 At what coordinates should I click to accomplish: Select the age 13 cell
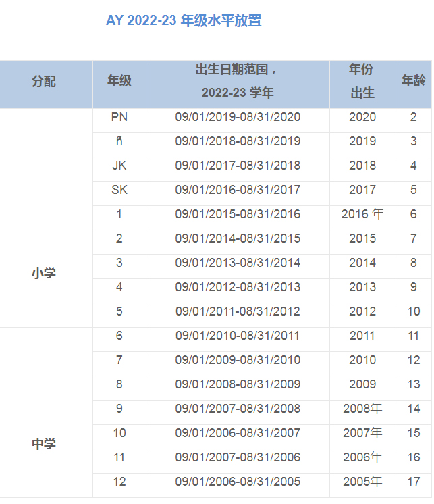coord(414,384)
